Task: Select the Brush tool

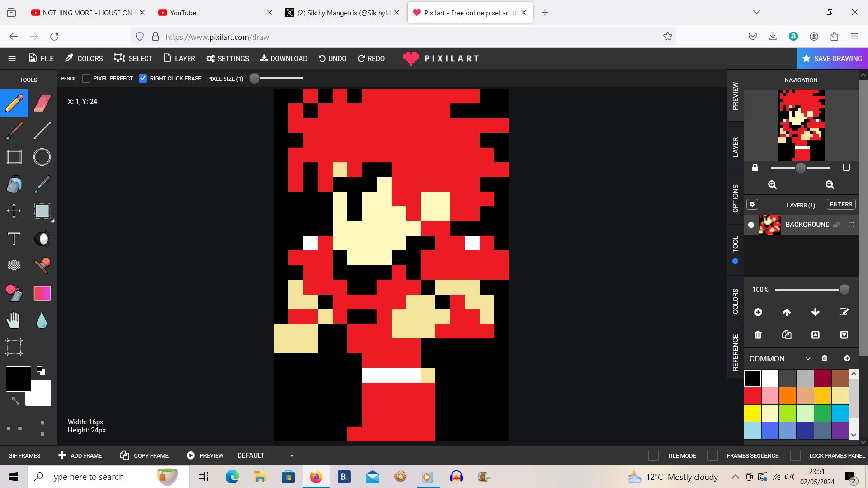Action: click(x=14, y=130)
